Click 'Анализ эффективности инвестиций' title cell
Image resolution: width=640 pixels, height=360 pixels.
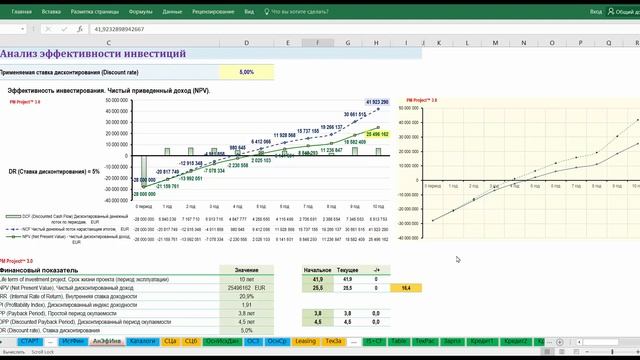(x=93, y=53)
